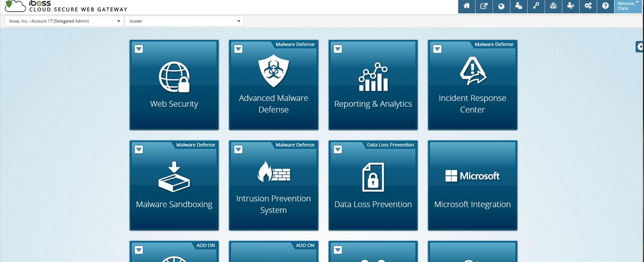The image size is (644, 262).
Task: Go to the Home icon in the toolbar
Action: pyautogui.click(x=466, y=6)
